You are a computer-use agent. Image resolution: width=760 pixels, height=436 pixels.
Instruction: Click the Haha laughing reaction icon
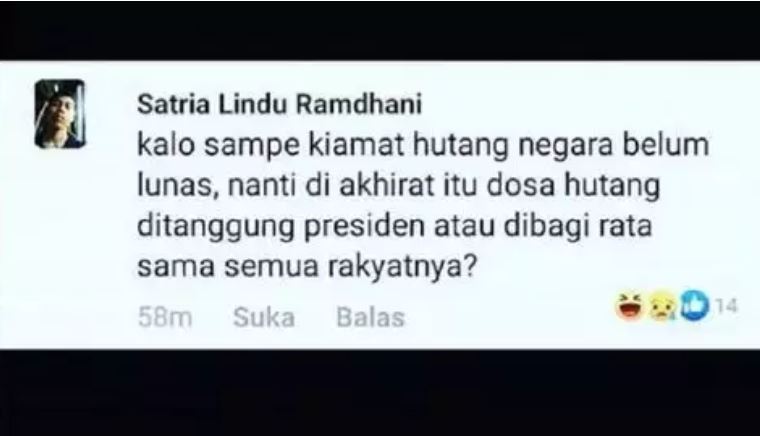629,307
